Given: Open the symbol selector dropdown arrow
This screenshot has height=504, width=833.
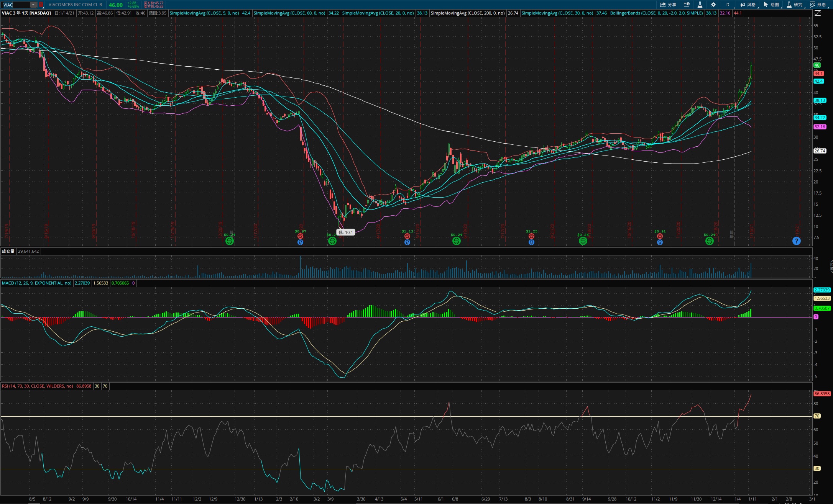Looking at the screenshot, I should pos(33,5).
